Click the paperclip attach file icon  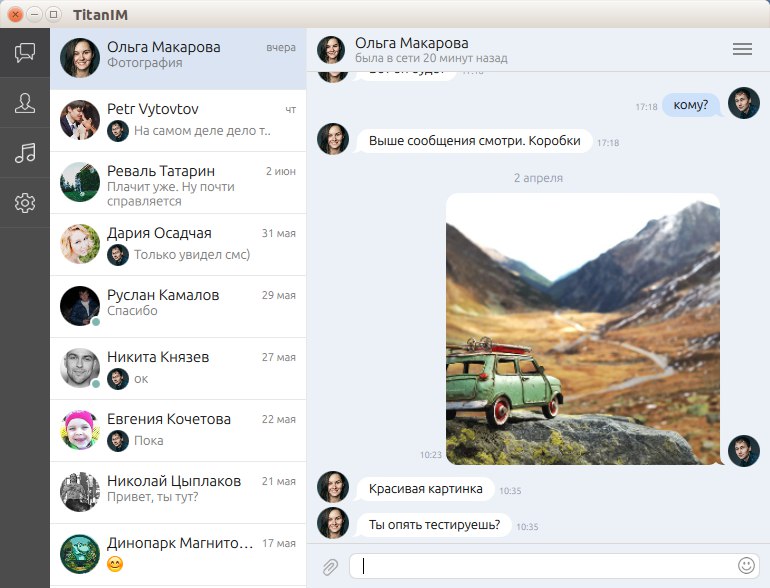330,566
